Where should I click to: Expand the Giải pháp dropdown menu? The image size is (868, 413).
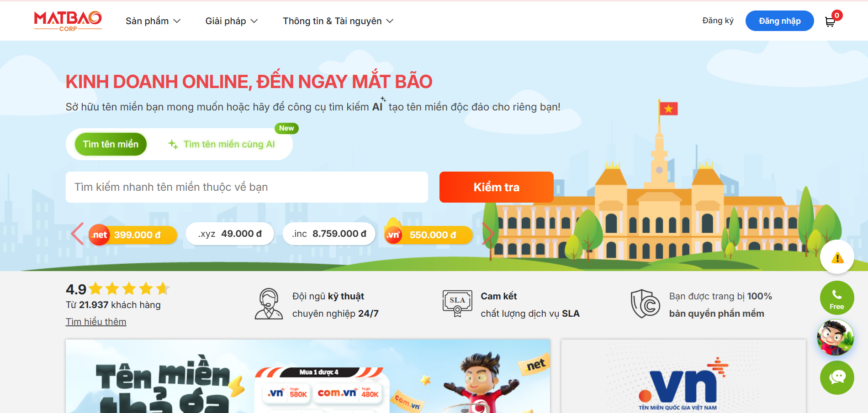point(231,21)
